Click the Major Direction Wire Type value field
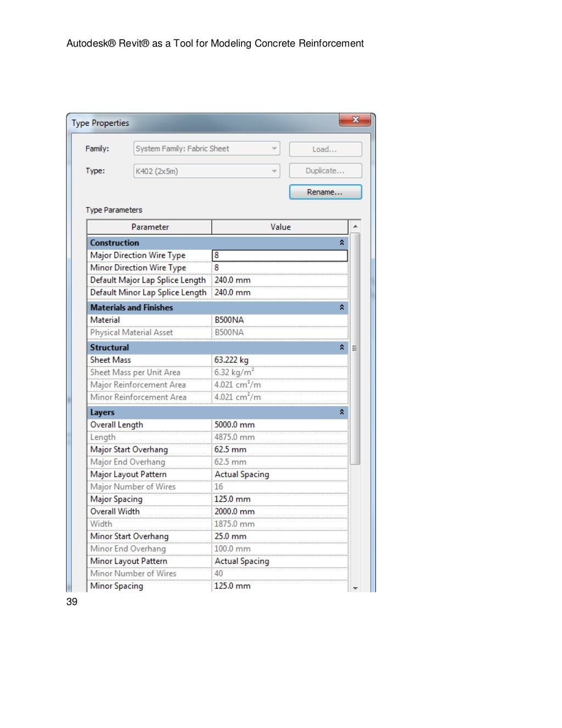The width and height of the screenshot is (562, 728). [279, 255]
